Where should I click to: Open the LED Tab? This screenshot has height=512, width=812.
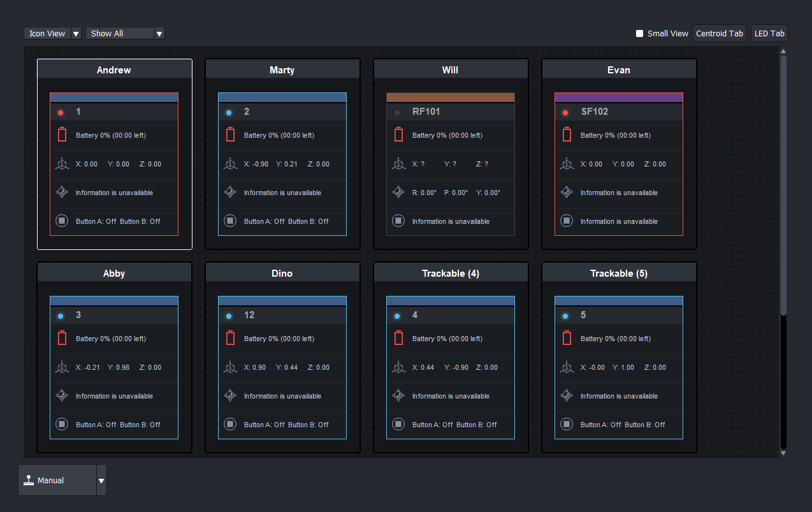(x=769, y=33)
